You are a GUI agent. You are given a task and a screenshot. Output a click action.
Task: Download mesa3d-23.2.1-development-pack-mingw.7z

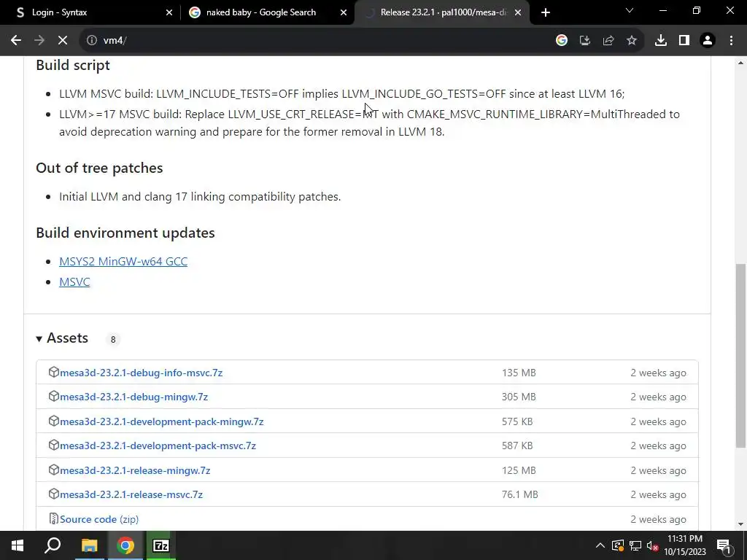pyautogui.click(x=161, y=422)
